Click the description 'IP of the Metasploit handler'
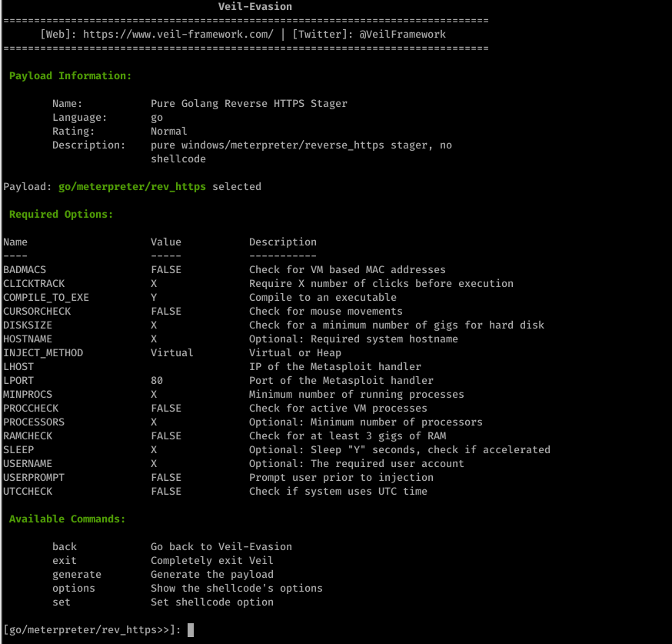Viewport: 672px width, 644px height. (x=335, y=366)
